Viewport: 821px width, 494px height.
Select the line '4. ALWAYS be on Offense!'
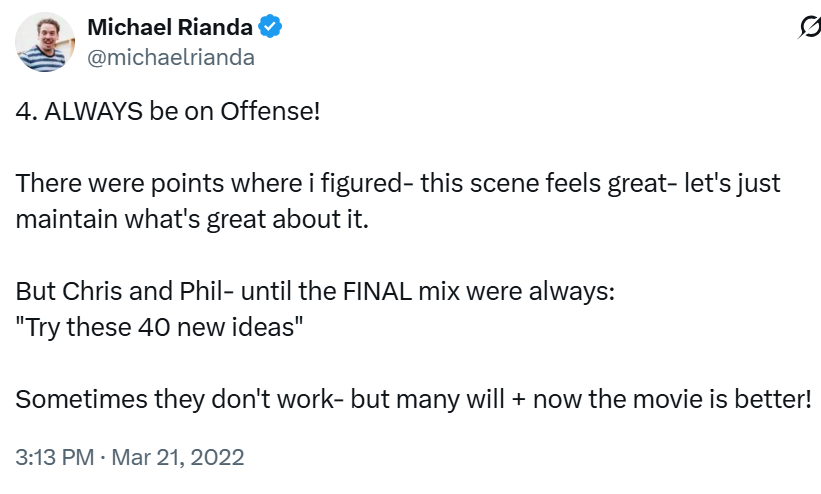tap(168, 111)
